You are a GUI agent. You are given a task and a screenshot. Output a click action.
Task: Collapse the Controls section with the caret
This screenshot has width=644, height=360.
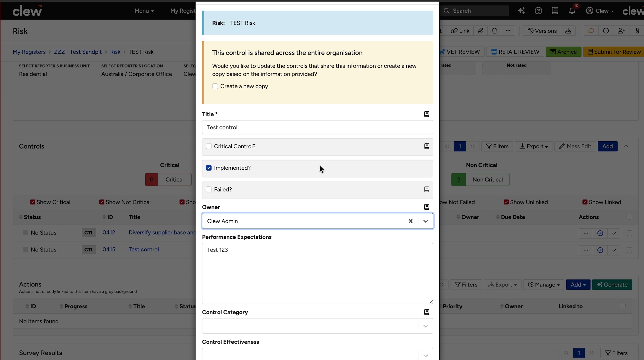click(x=626, y=146)
